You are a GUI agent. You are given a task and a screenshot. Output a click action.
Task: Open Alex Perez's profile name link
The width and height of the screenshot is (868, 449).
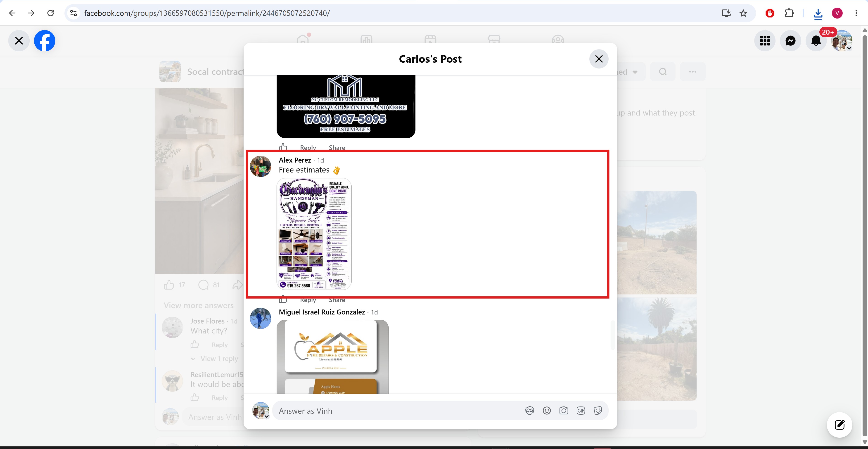click(x=295, y=160)
